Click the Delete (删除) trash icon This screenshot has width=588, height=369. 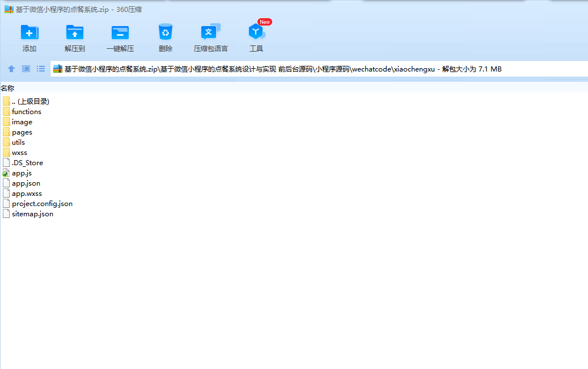tap(166, 32)
